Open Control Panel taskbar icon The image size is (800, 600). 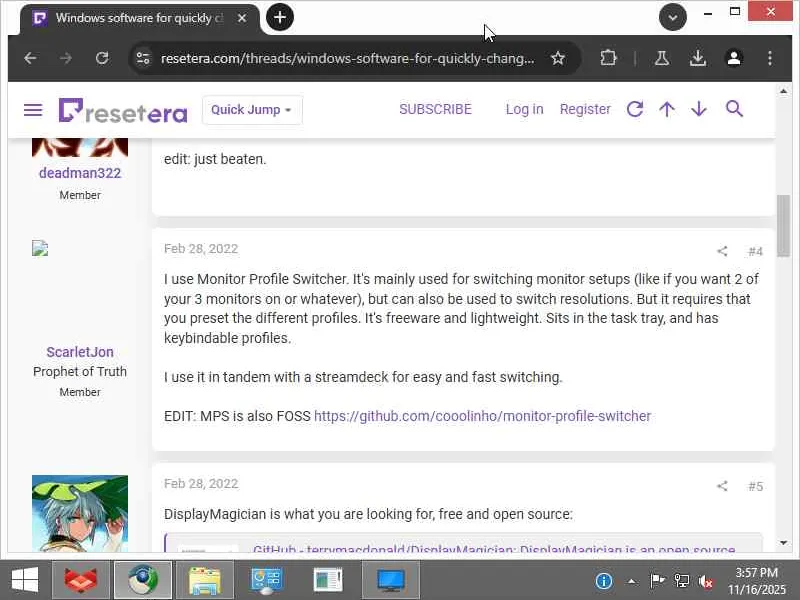click(266, 580)
